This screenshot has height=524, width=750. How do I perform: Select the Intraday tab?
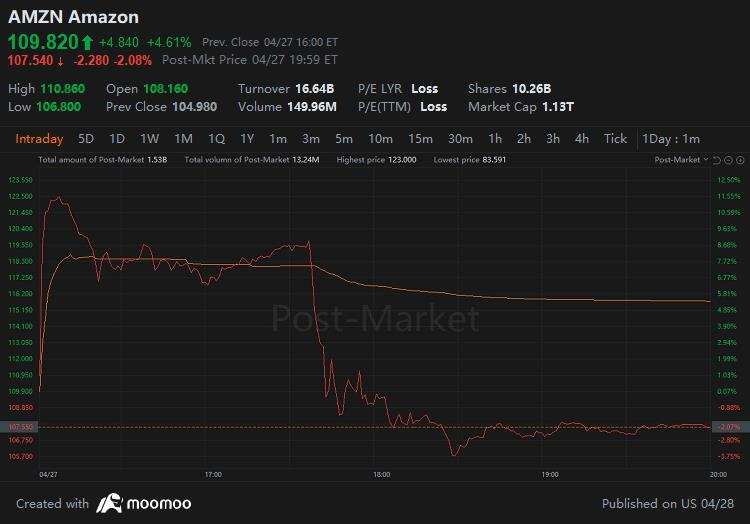click(39, 139)
